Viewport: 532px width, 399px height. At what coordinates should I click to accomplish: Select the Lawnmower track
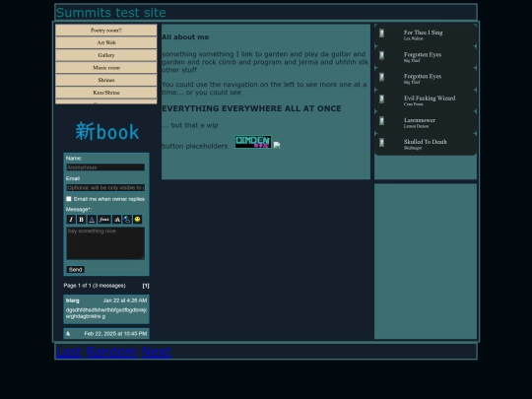pos(426,122)
